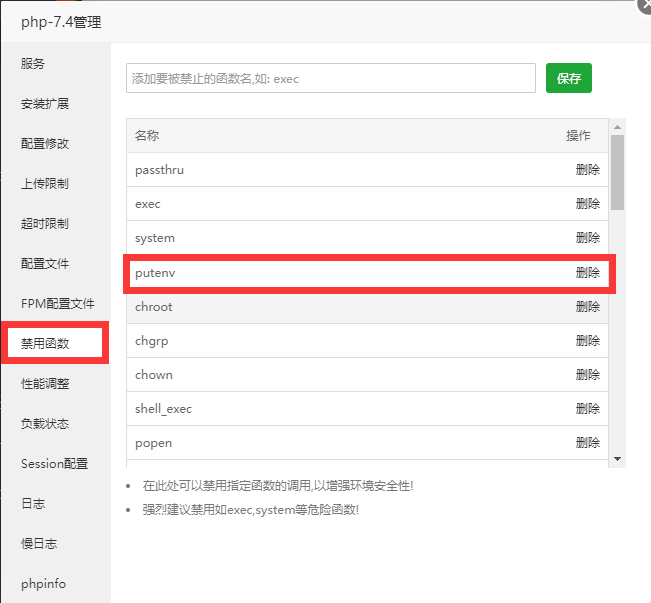Select the chroot row name
651x603 pixels.
click(x=154, y=307)
